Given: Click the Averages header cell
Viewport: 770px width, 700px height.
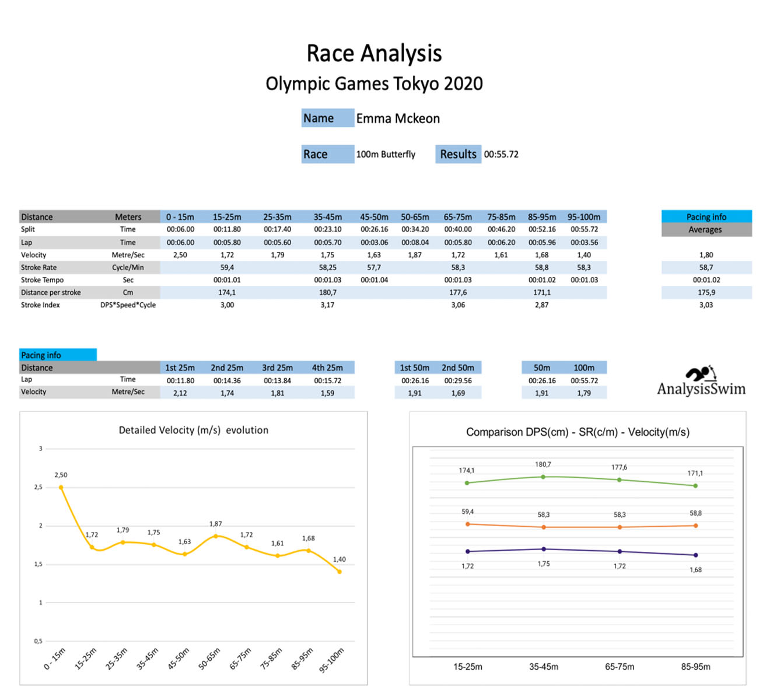Looking at the screenshot, I should [x=706, y=230].
